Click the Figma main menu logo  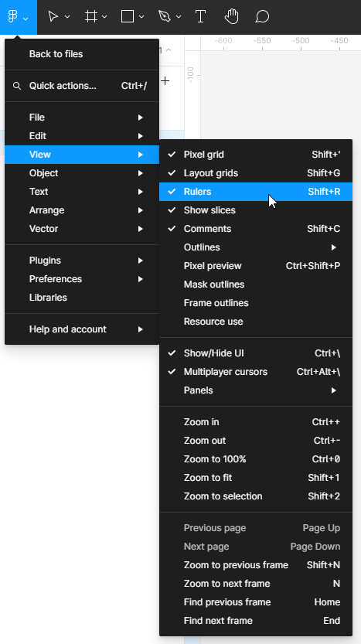click(x=13, y=17)
